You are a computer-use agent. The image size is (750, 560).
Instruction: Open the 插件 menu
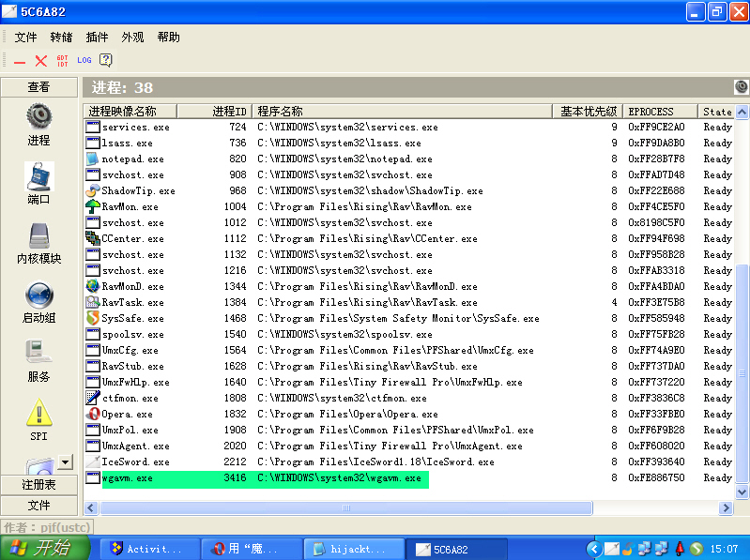(x=97, y=38)
